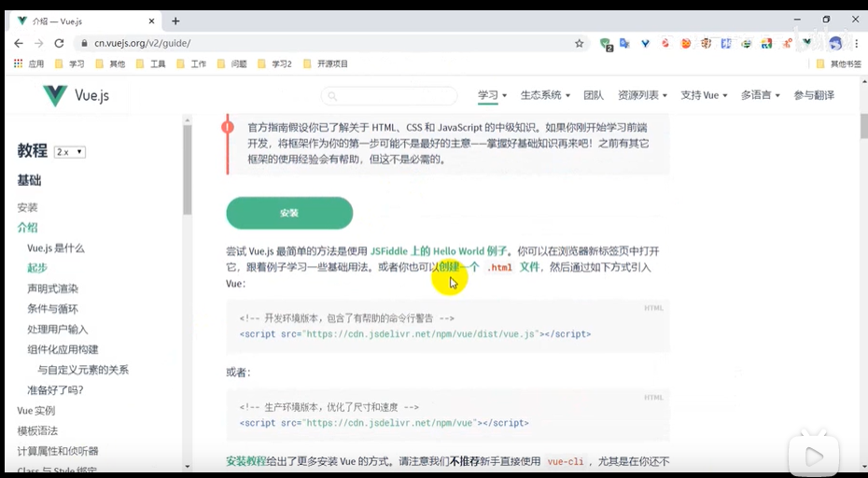Viewport: 868px width, 478px height.
Task: Open the JSFiddle 上的 Hello World 例子 link
Action: coord(439,251)
